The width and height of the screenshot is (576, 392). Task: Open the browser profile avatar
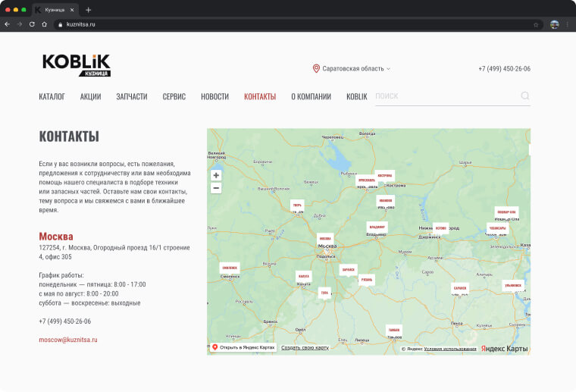pos(554,24)
